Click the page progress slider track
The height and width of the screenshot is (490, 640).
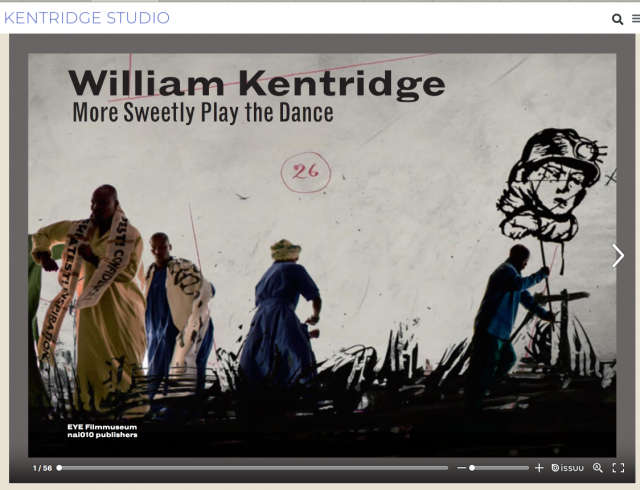pyautogui.click(x=253, y=468)
